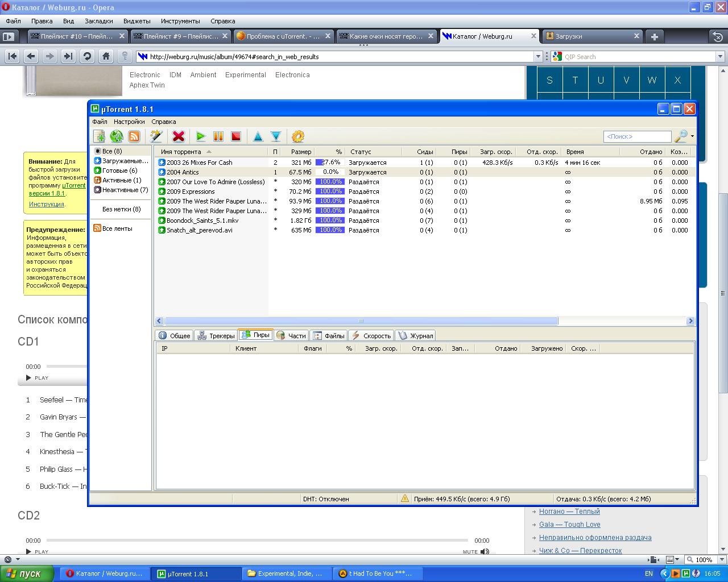728x582 pixels.
Task: Pause torrent with orange pause icon
Action: (218, 136)
